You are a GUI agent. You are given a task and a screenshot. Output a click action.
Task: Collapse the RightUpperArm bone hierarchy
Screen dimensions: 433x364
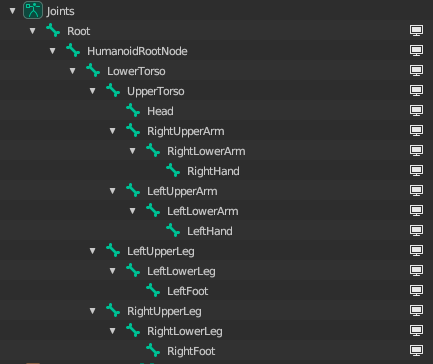pyautogui.click(x=113, y=131)
